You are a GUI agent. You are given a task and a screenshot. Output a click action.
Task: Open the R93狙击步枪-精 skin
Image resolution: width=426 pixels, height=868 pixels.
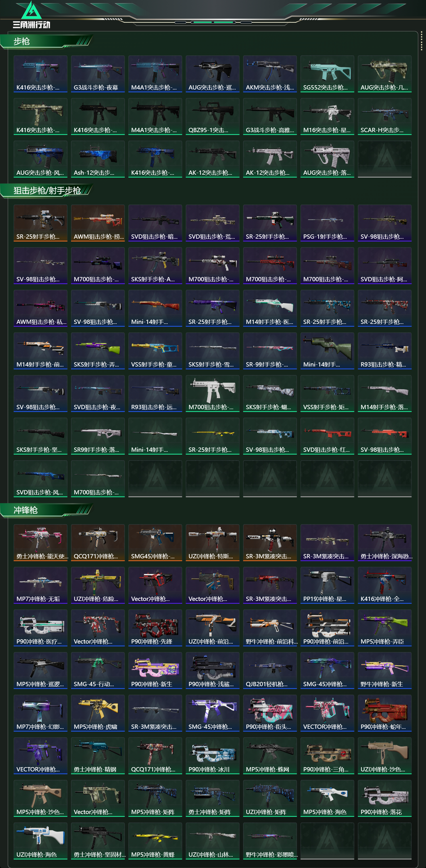[x=385, y=351]
